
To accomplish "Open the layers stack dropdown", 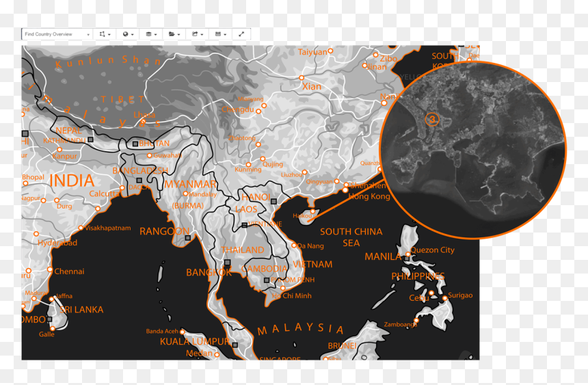I will click(151, 34).
